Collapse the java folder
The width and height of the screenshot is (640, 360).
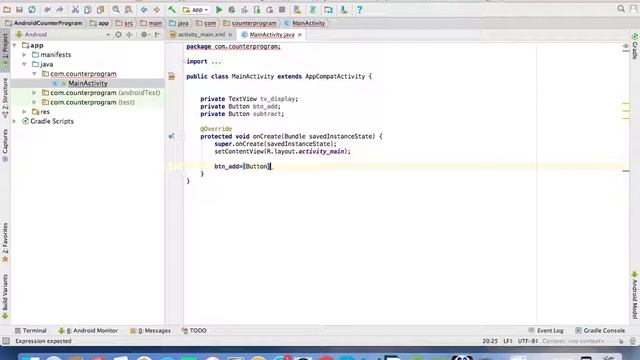[24, 64]
